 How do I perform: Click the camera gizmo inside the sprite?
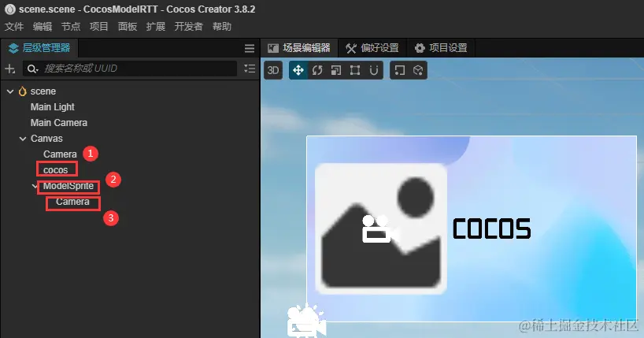point(379,229)
